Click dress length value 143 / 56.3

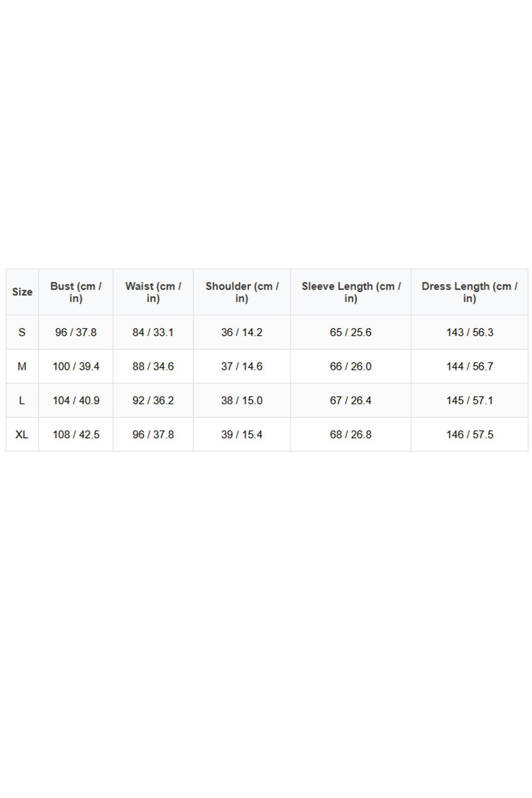tap(469, 332)
